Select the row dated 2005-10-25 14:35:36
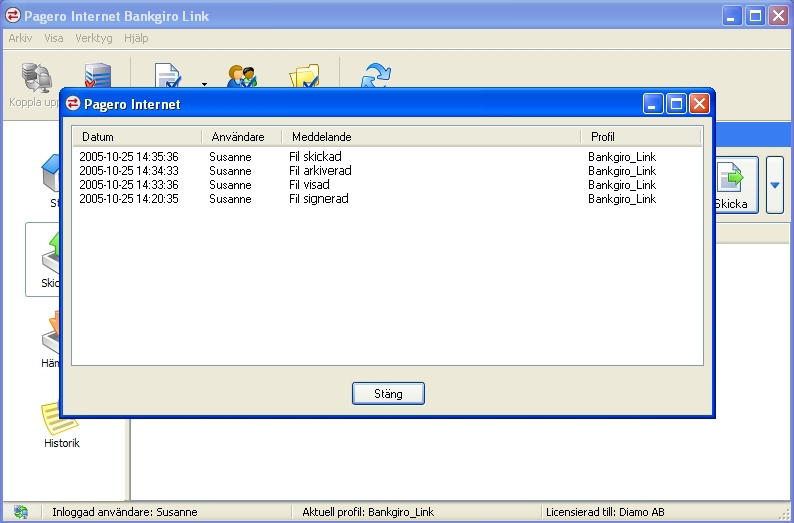The height and width of the screenshot is (523, 794). 387,157
